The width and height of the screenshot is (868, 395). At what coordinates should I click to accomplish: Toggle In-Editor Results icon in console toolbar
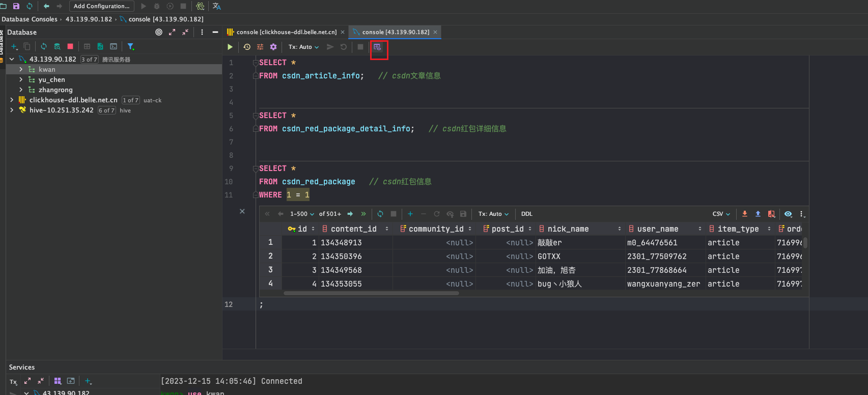(x=377, y=47)
